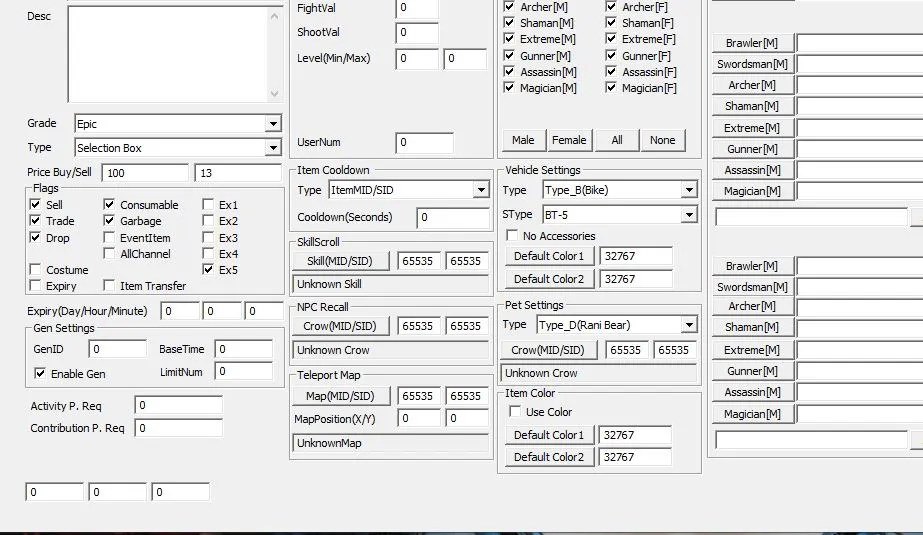Click the Map(MID/SID) button
The width and height of the screenshot is (923, 535).
point(340,396)
